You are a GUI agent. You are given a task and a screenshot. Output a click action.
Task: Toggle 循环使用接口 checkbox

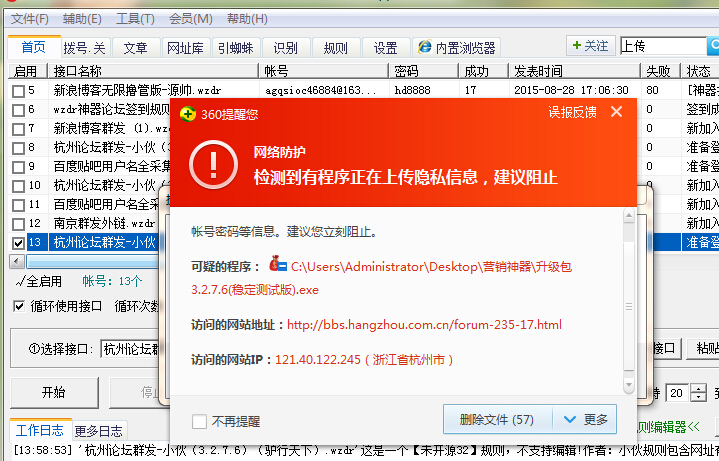tap(19, 306)
